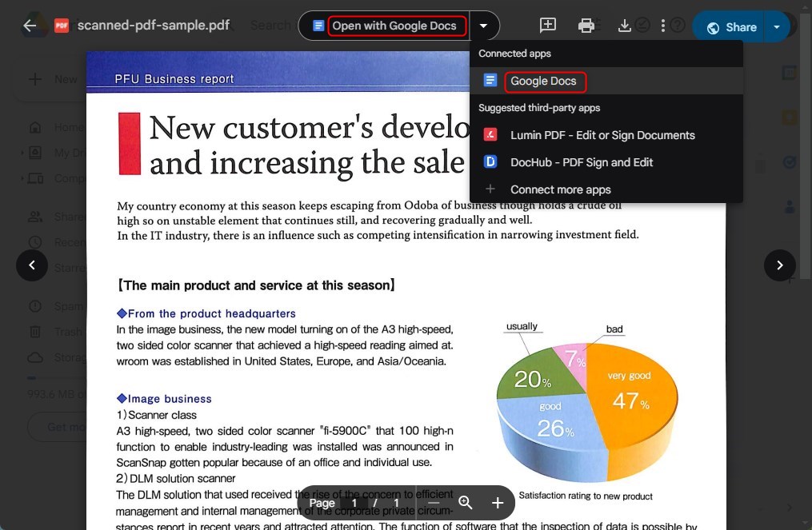
Task: Expand My Drive in the sidebar
Action: (x=22, y=153)
